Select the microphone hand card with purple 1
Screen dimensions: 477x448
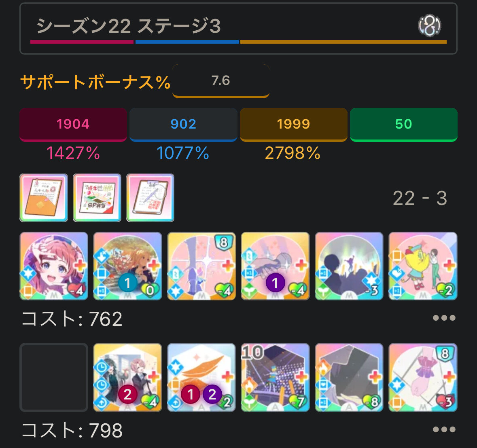tap(275, 266)
